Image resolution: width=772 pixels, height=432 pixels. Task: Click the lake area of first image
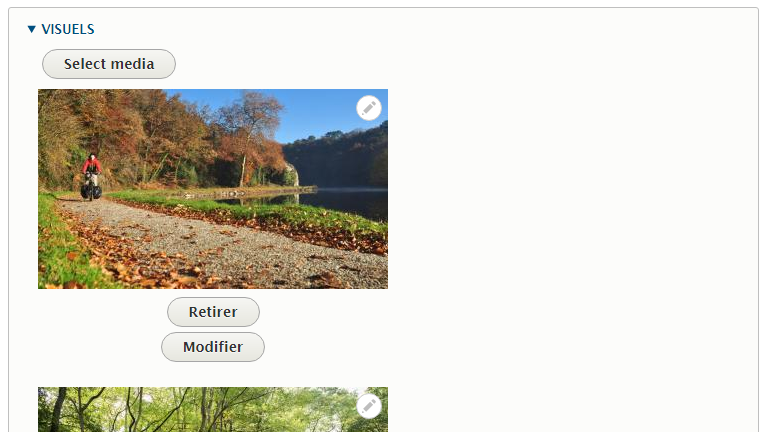(x=345, y=202)
